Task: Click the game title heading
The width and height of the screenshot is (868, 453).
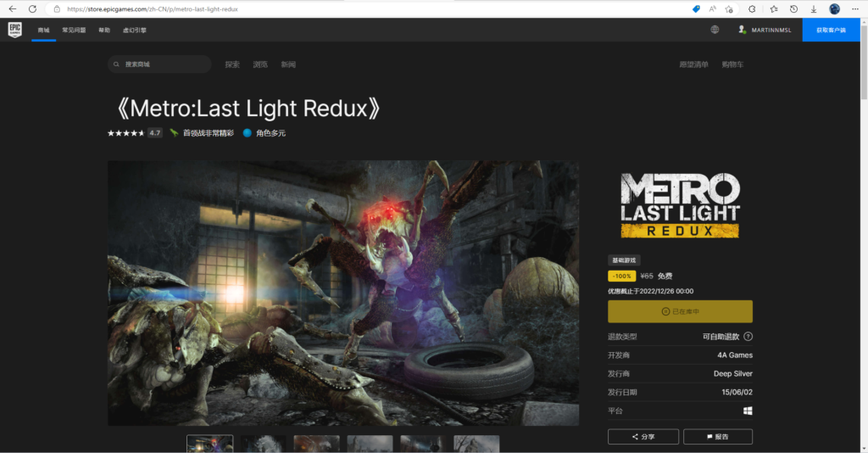Action: point(248,108)
